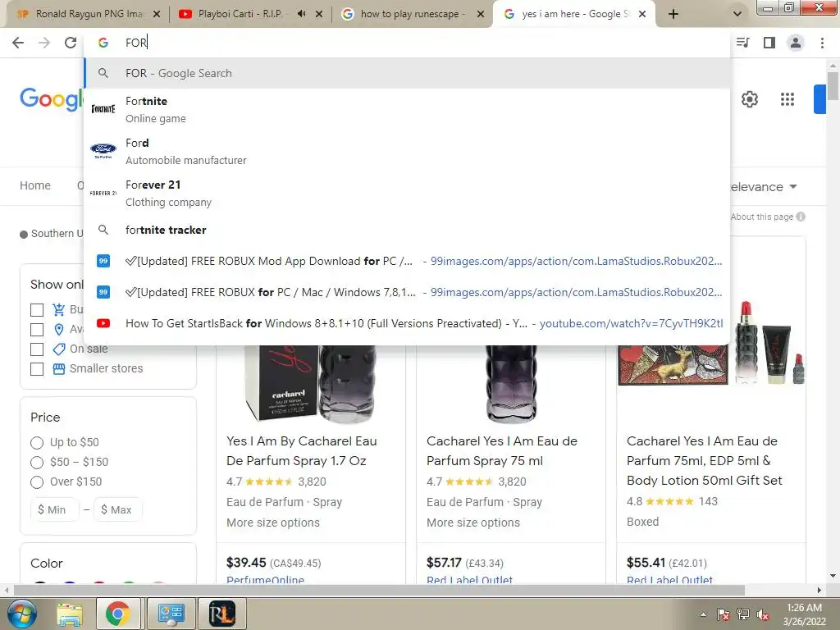
Task: Open the media control icon in the toolbar
Action: pyautogui.click(x=743, y=43)
